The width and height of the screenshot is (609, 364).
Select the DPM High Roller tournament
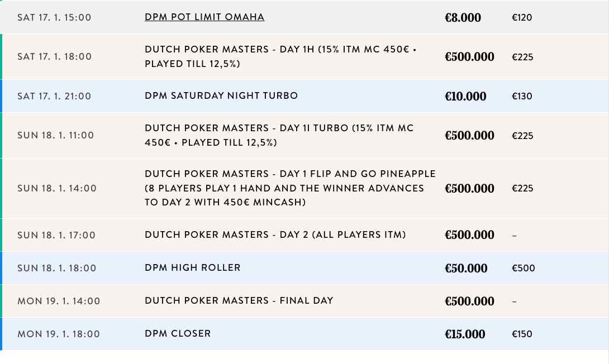point(193,268)
